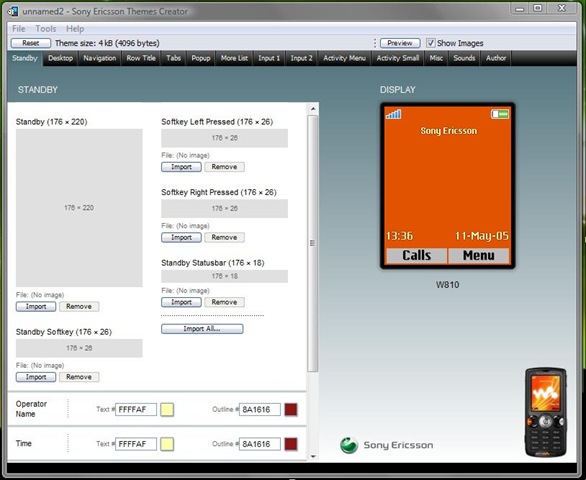Switch to the Navigation tab
586x480 pixels.
pos(99,58)
